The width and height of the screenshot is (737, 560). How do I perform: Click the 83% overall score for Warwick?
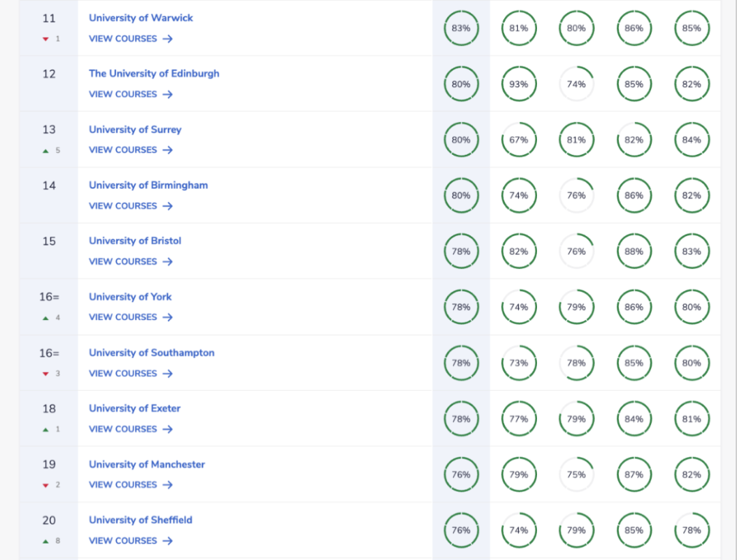[461, 29]
